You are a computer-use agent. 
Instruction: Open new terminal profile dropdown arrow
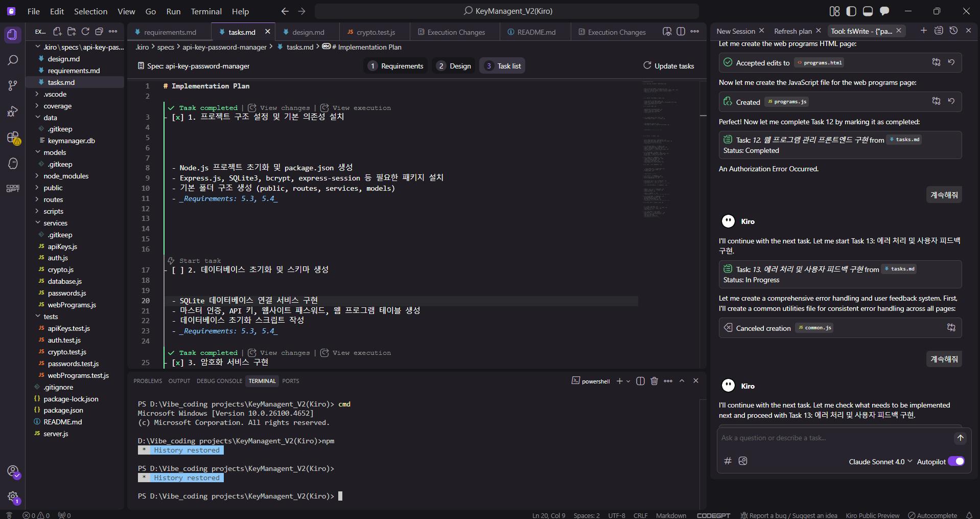[x=628, y=381]
